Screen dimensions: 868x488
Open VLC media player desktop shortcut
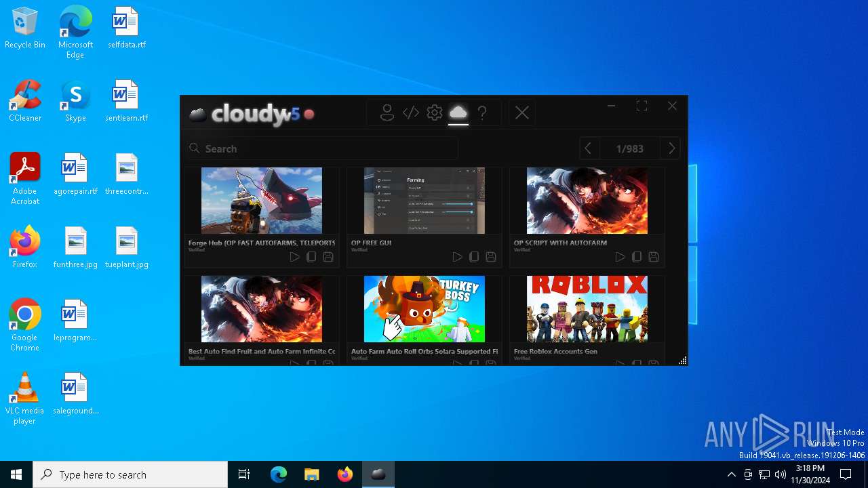[25, 399]
